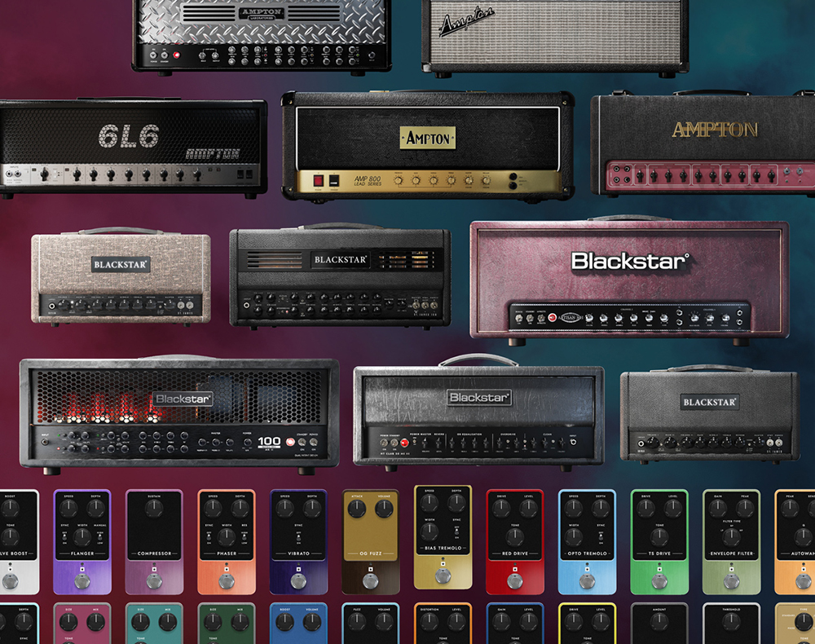The height and width of the screenshot is (644, 815).
Task: Click the Attack knob on OG Fuzz pedal
Action: [357, 509]
